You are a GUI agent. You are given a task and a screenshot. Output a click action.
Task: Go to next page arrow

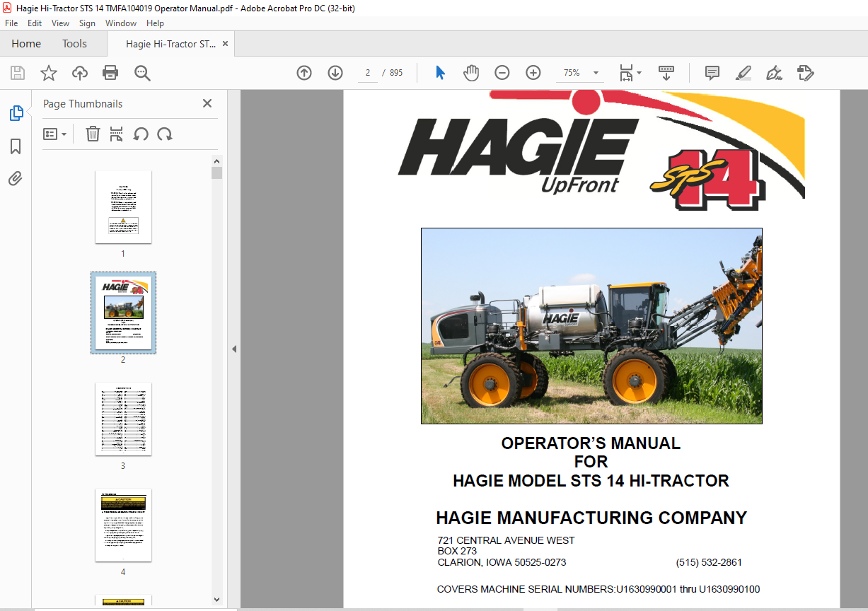point(335,73)
